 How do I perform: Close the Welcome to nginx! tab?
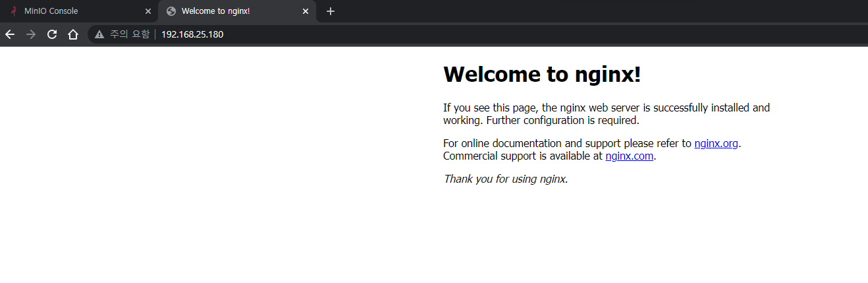pos(306,11)
